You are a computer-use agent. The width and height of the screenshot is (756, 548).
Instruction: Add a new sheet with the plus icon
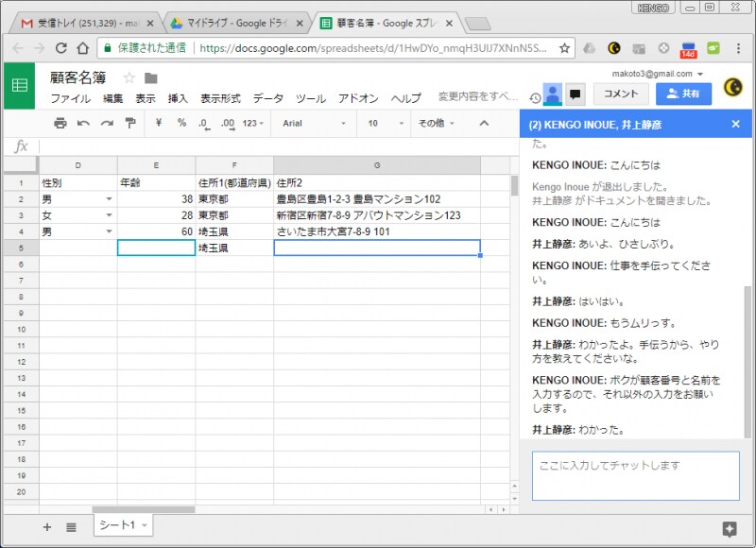(x=46, y=527)
